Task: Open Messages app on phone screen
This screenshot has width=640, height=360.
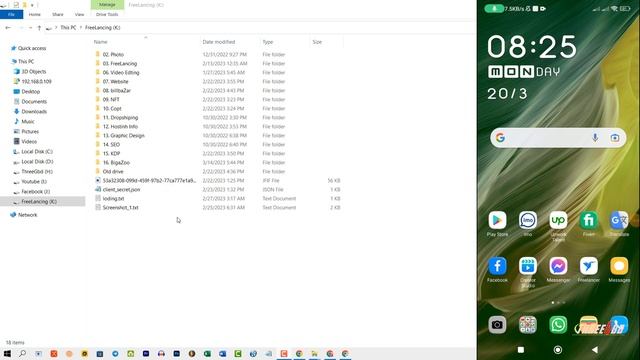Action: click(x=619, y=266)
